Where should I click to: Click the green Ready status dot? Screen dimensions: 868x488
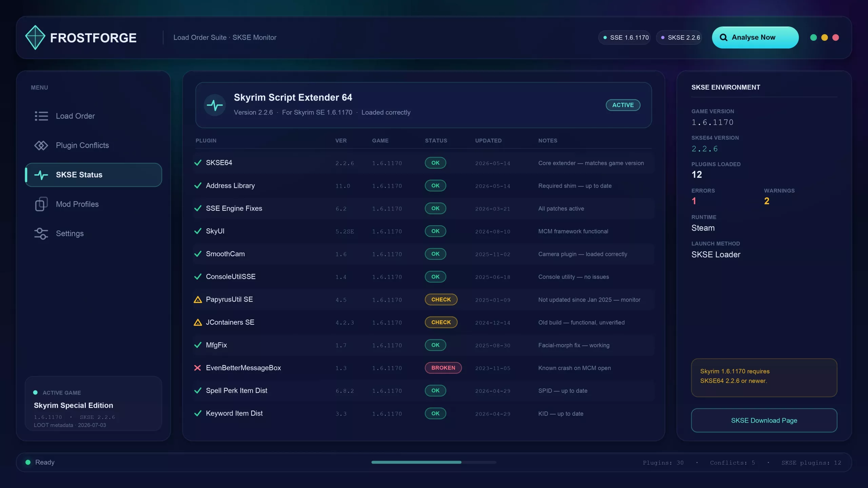click(x=28, y=462)
